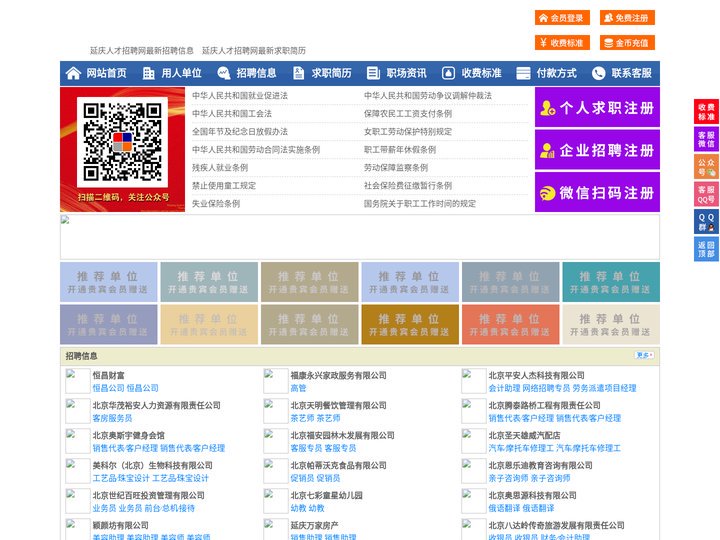The height and width of the screenshot is (540, 720).
Task: Click the document icon beside 求职简历
Action: tap(298, 73)
